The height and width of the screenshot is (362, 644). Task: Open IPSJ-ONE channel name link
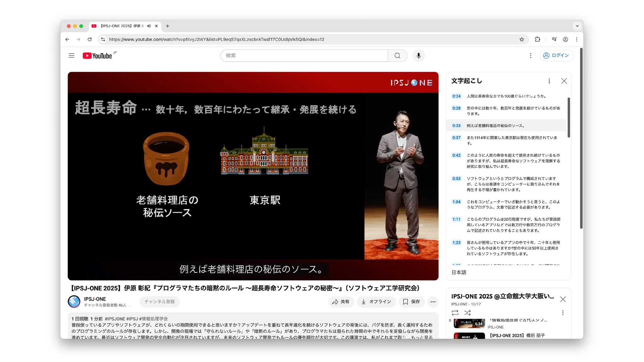tap(95, 299)
